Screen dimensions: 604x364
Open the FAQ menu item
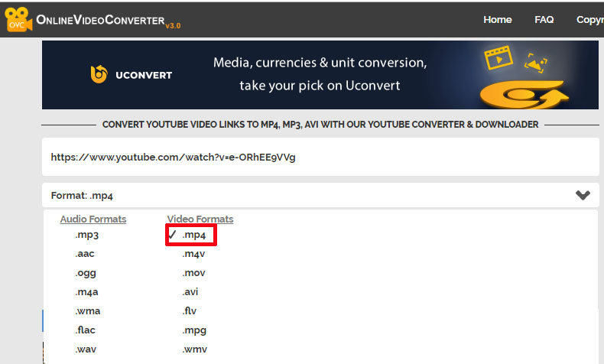(x=544, y=20)
